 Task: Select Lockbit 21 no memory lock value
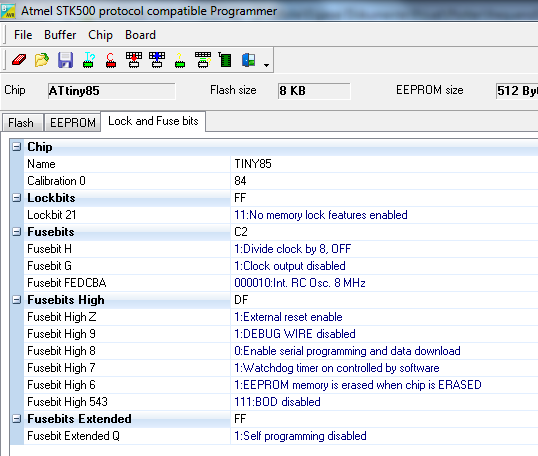[x=321, y=215]
